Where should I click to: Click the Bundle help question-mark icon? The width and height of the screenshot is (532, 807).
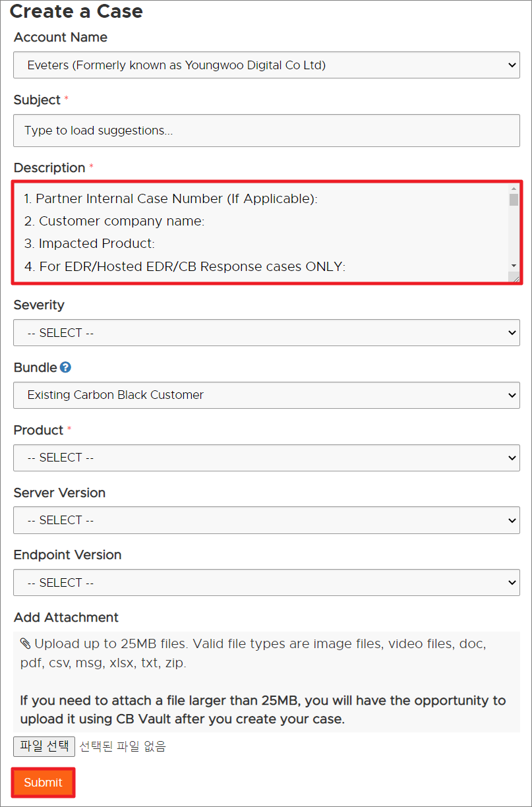coord(65,367)
